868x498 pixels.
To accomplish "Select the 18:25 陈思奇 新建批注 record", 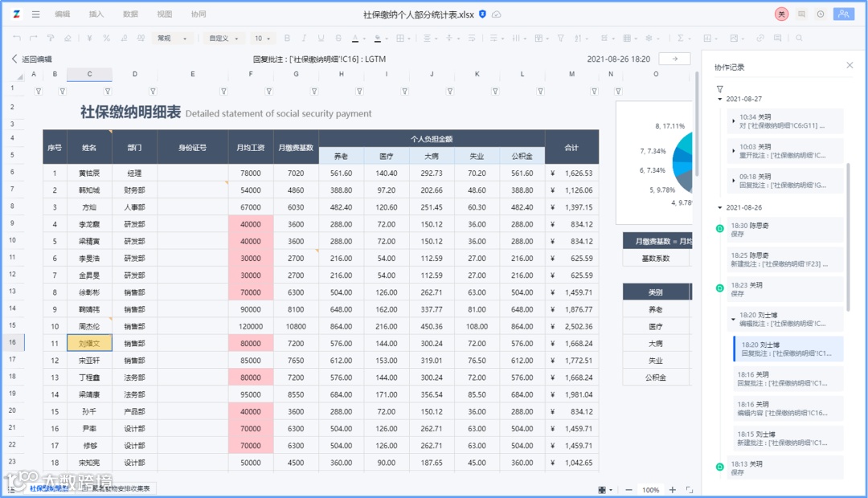I will coord(786,259).
